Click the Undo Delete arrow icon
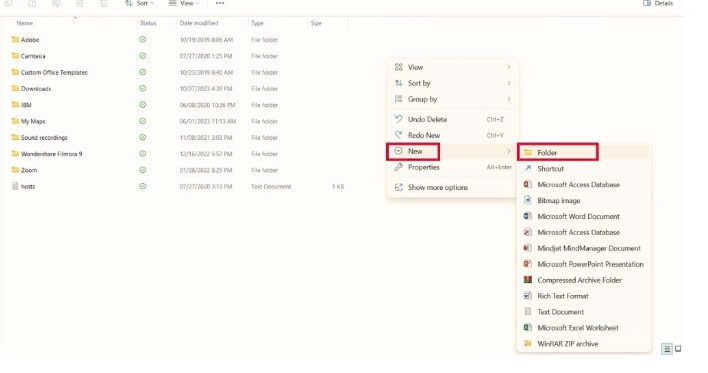Screen dimensions: 708x373 coord(398,119)
